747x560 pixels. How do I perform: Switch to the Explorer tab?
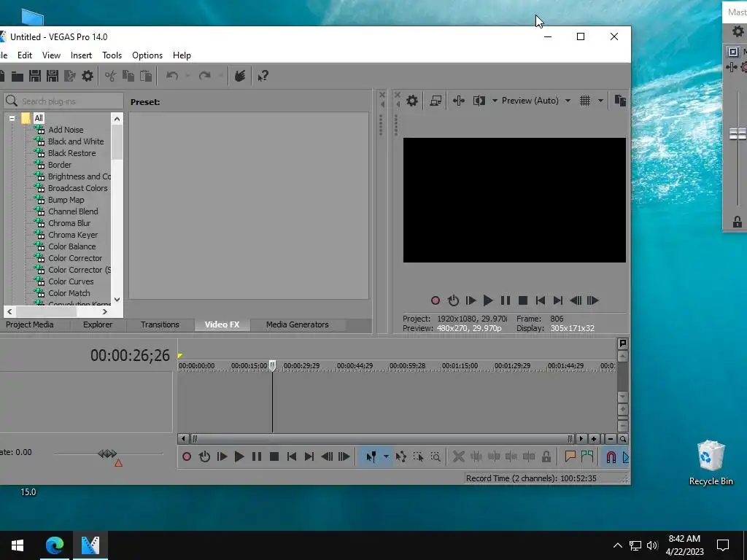coord(98,324)
